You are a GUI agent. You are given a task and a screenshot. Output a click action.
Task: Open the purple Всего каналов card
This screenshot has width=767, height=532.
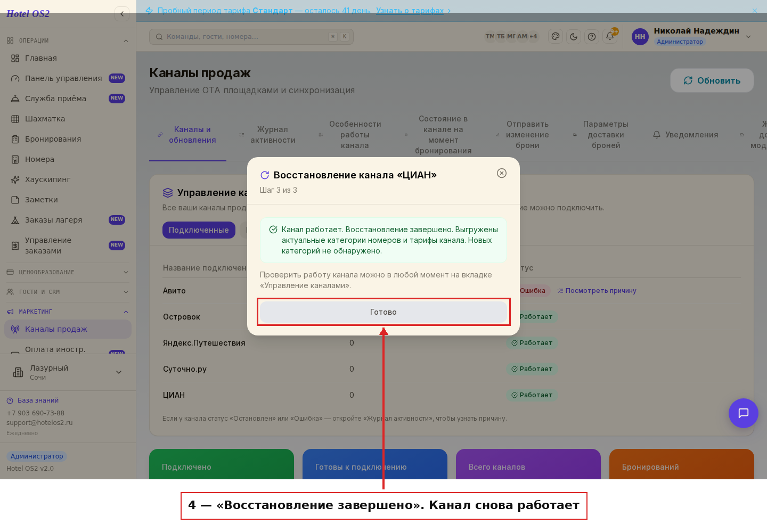point(528,464)
